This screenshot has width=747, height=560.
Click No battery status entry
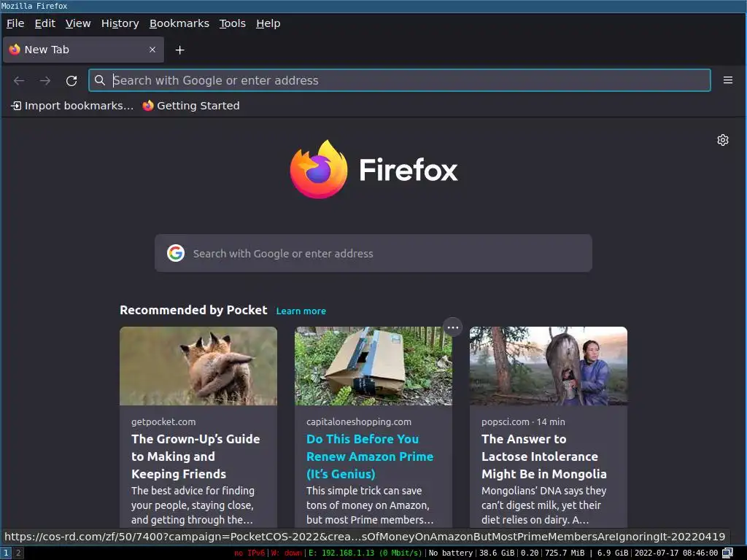click(x=451, y=553)
